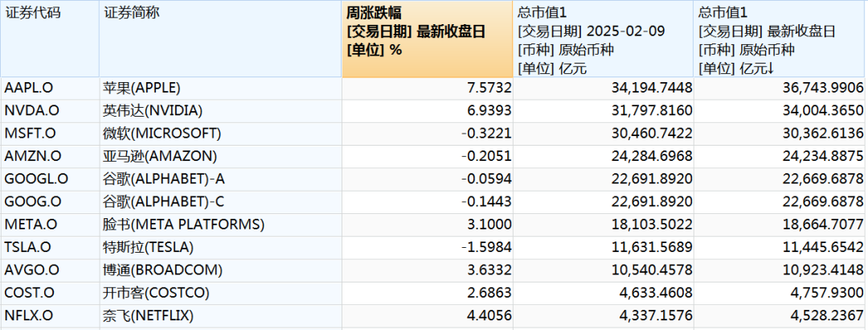Select Tesla weekly change -1.5984
The image size is (868, 330).
(486, 247)
